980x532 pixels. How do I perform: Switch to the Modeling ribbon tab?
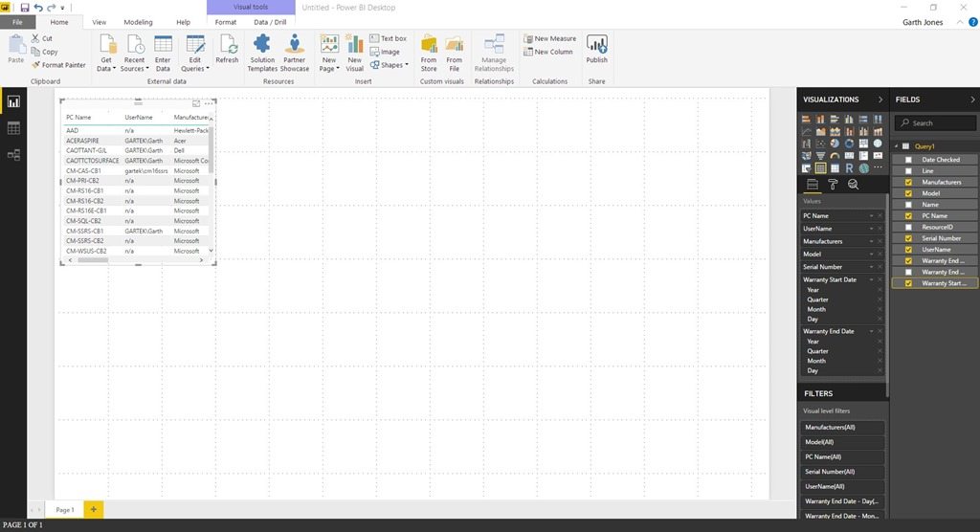point(138,22)
